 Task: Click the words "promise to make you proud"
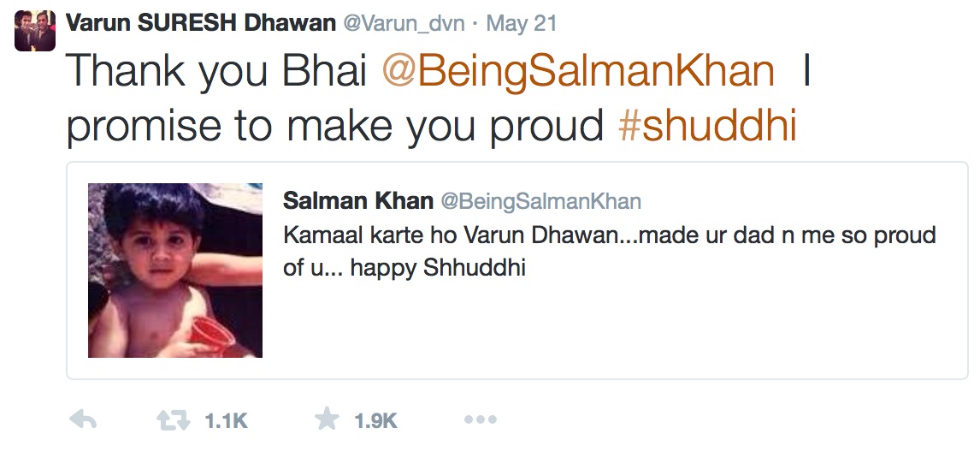(335, 126)
